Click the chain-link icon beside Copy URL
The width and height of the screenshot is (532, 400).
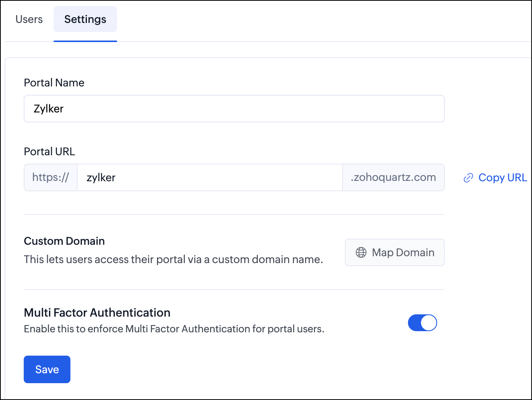(x=468, y=178)
